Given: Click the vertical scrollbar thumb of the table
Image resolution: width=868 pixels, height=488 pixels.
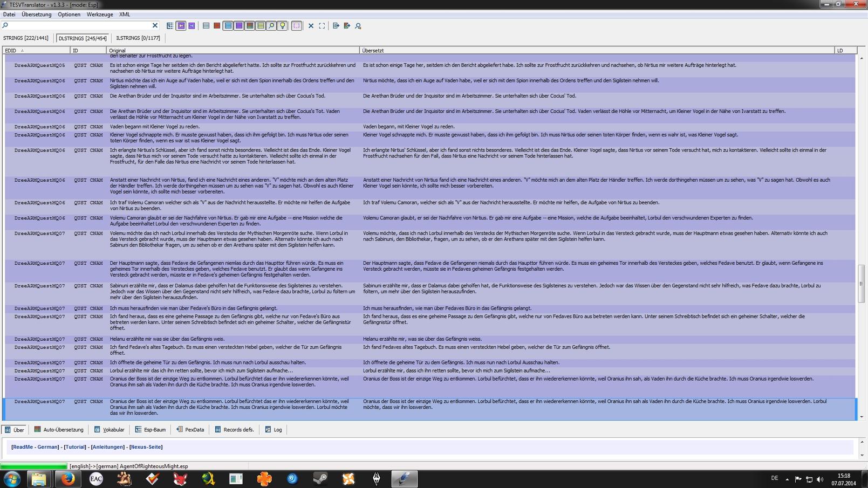Looking at the screenshot, I should pos(861,284).
